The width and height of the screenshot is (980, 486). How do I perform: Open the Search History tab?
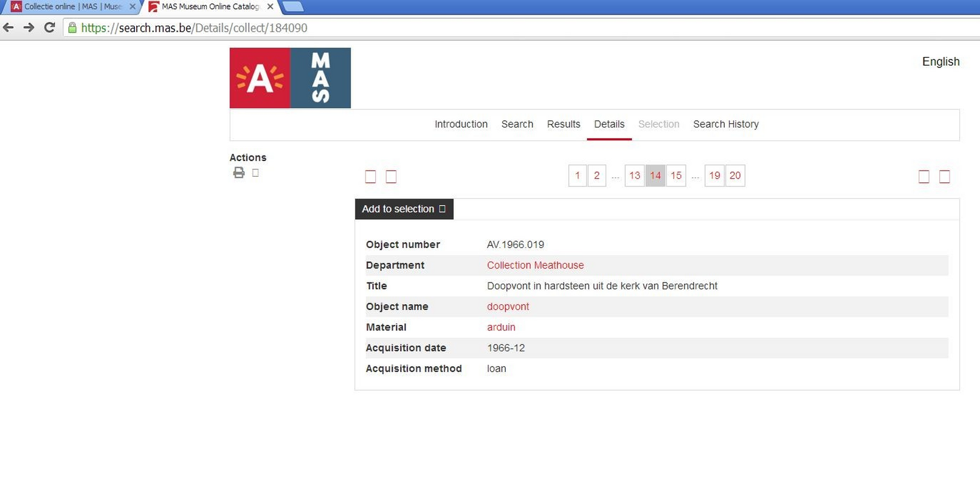[x=725, y=124]
